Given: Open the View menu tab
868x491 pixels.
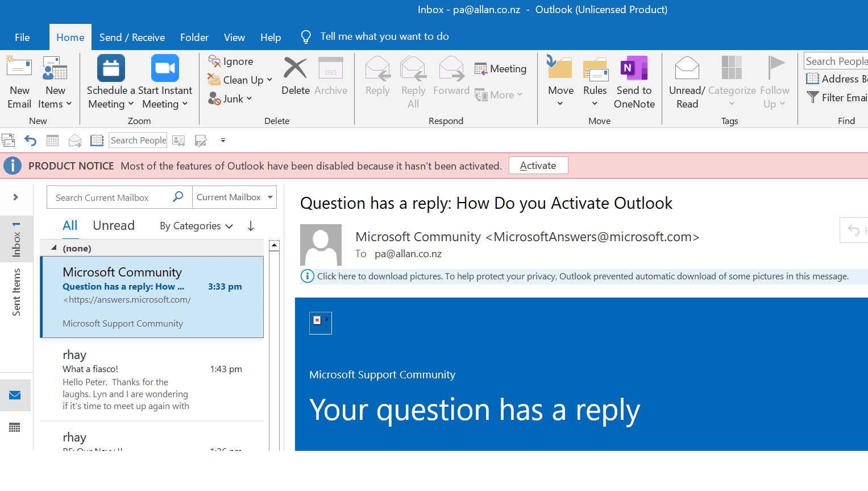Looking at the screenshot, I should pos(234,37).
